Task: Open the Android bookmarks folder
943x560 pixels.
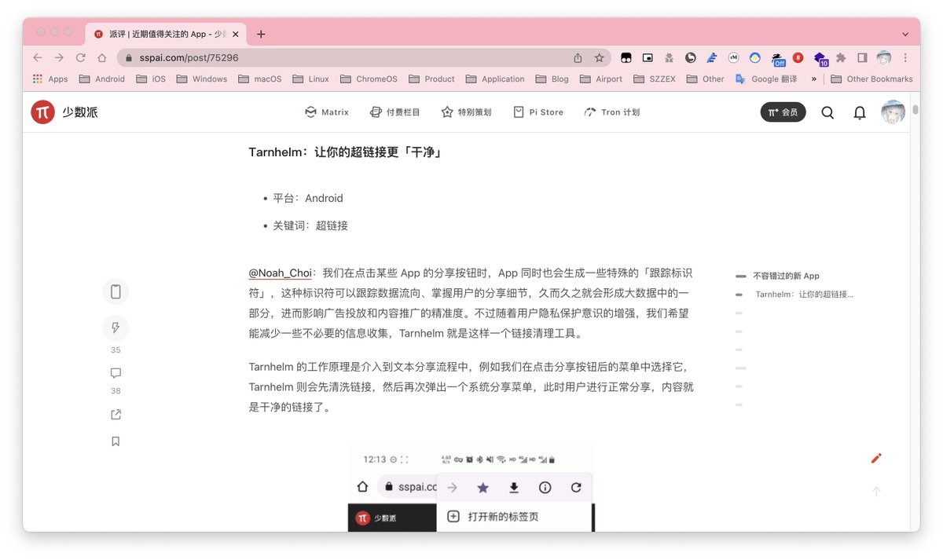Action: point(102,79)
